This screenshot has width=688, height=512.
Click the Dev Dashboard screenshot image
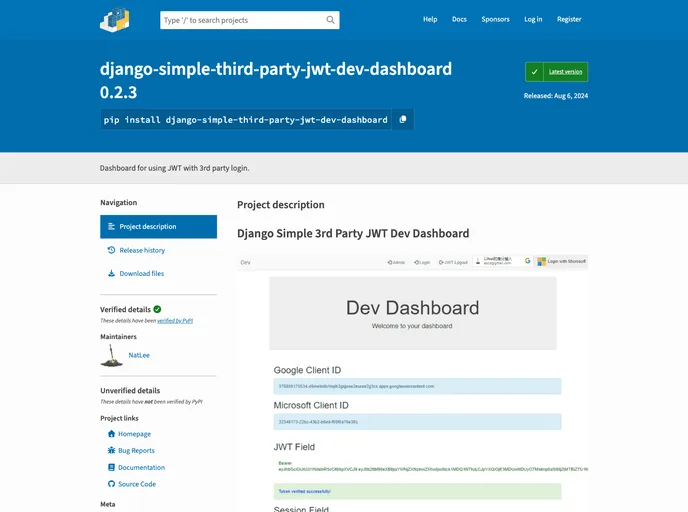pyautogui.click(x=412, y=380)
